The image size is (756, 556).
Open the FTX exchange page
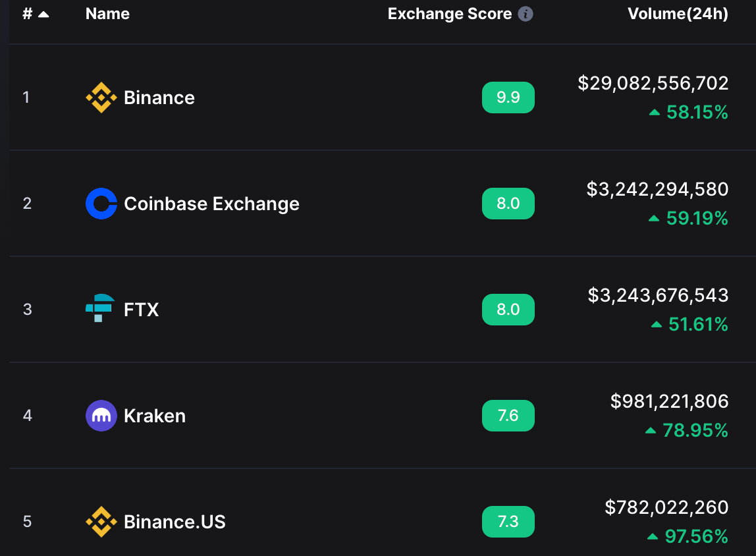(x=142, y=310)
